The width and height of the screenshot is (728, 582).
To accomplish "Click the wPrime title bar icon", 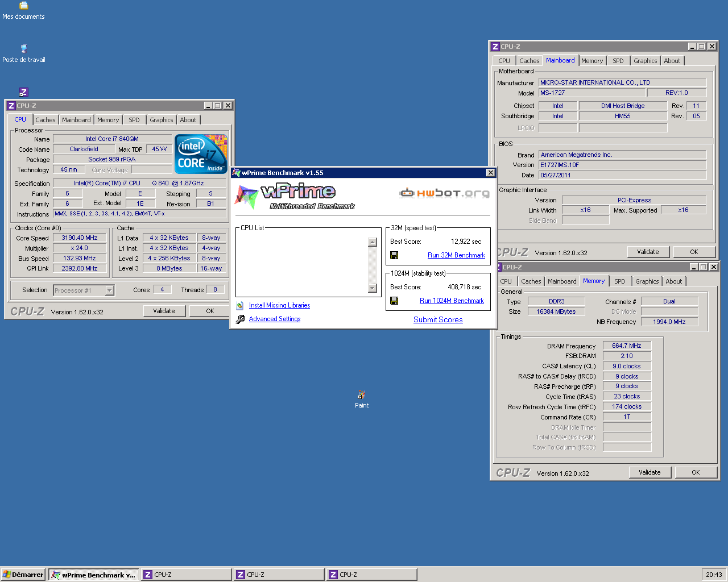I will point(237,173).
